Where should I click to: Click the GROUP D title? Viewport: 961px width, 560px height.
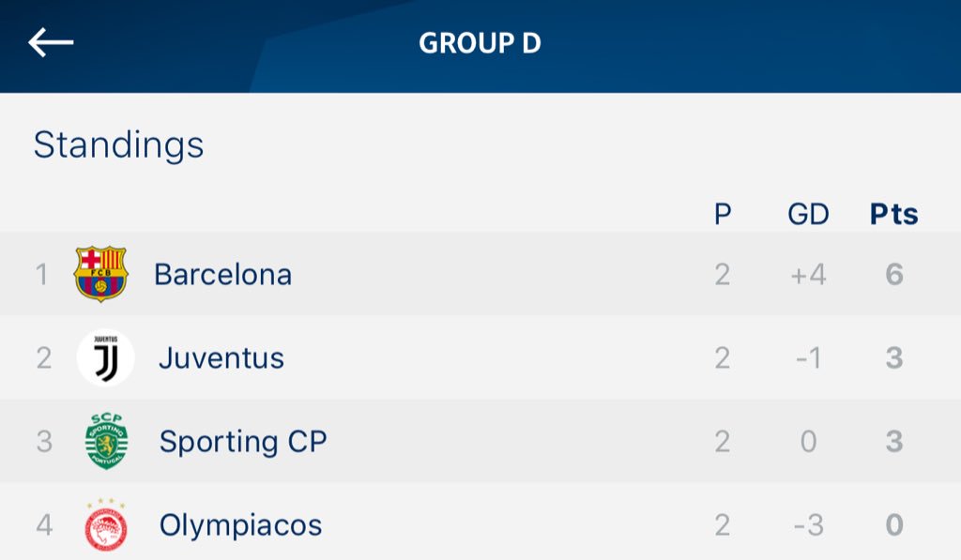(480, 43)
